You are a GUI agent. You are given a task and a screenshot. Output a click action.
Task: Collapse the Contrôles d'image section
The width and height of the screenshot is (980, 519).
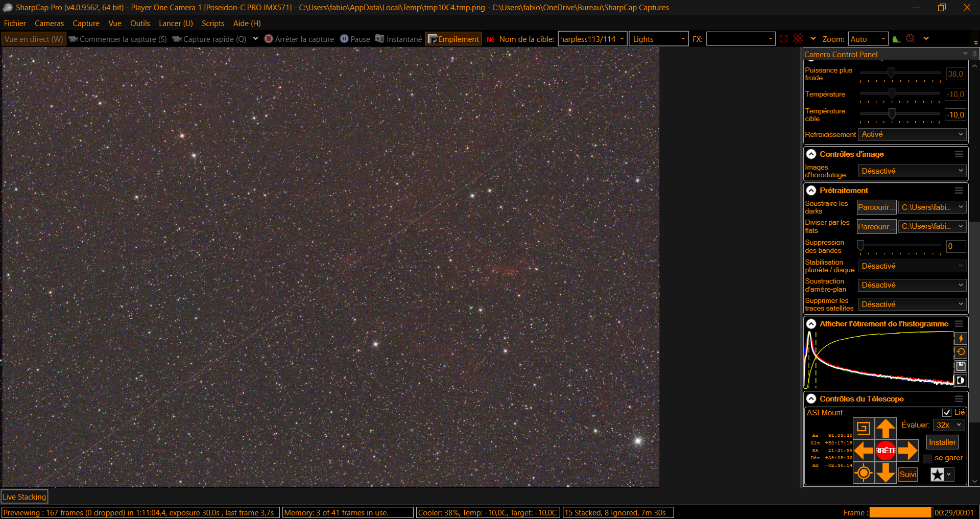click(x=811, y=154)
